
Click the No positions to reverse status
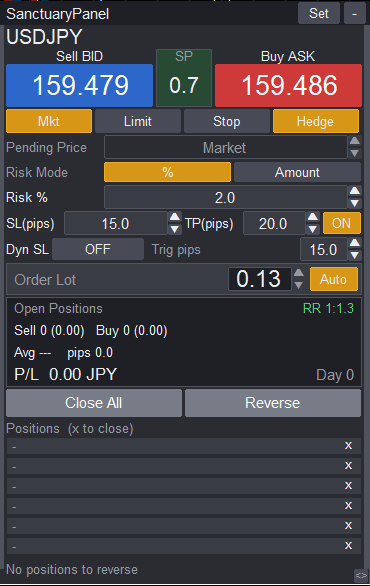click(x=72, y=570)
